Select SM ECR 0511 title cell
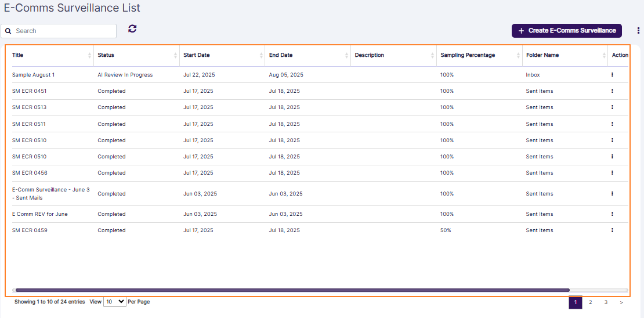Screen dimensions: 644x318 [x=29, y=124]
